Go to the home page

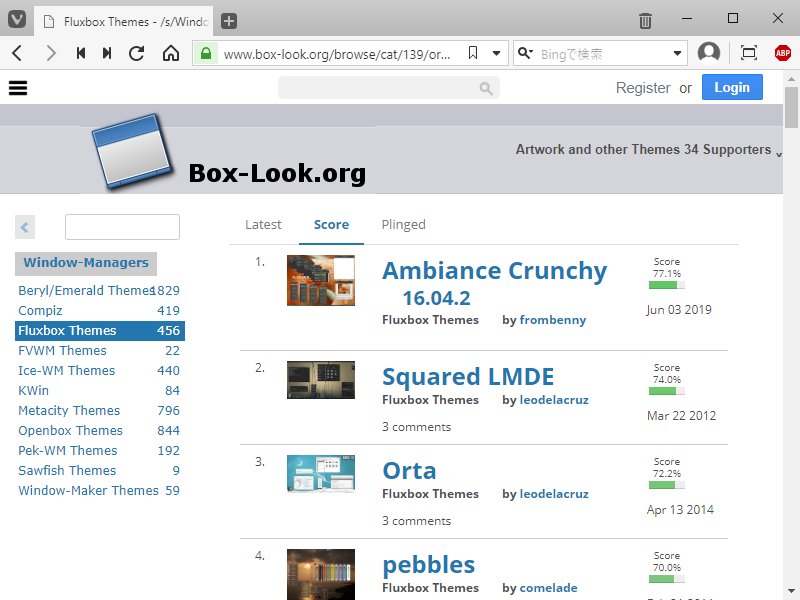pos(171,53)
